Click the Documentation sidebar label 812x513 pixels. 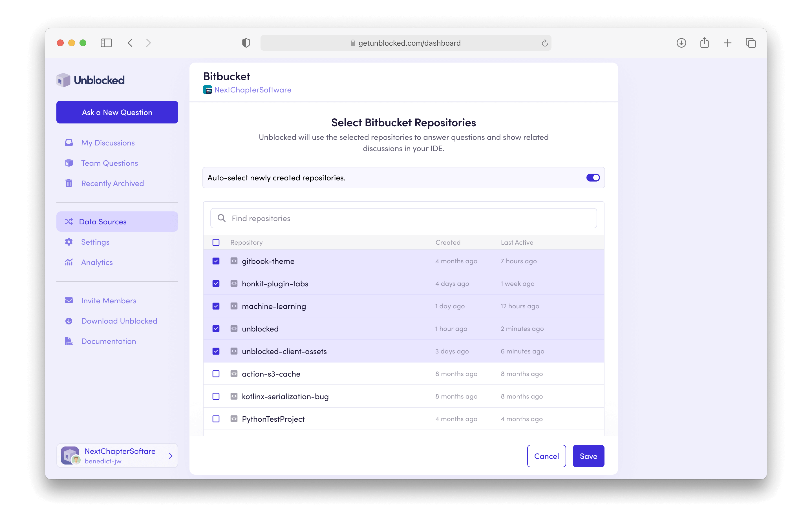point(109,341)
